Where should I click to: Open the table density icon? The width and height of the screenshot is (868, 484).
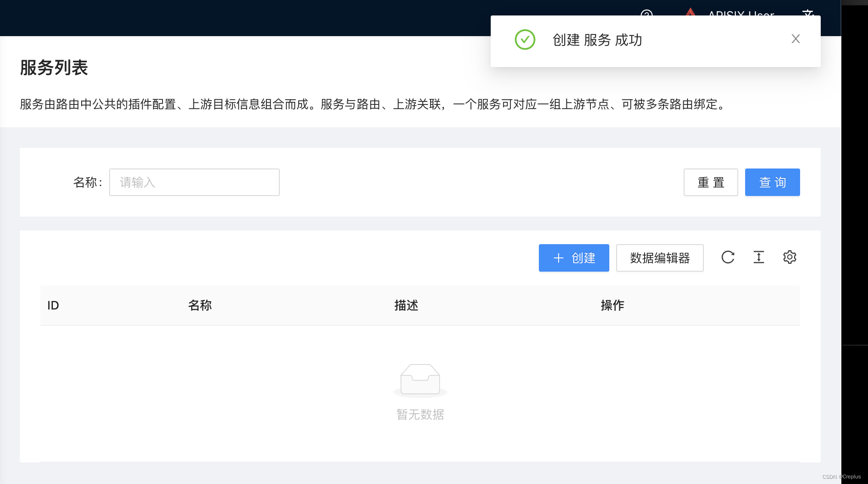tap(758, 257)
